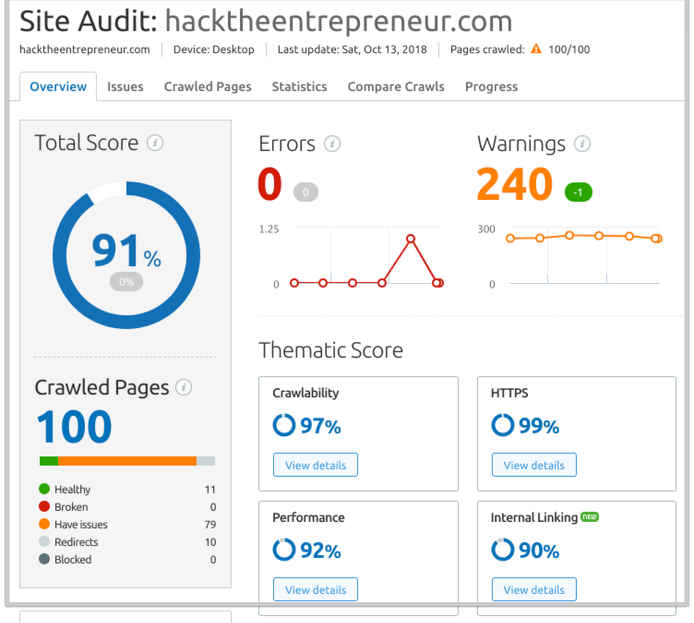
Task: Click the orange 240 warnings count
Action: (x=515, y=184)
